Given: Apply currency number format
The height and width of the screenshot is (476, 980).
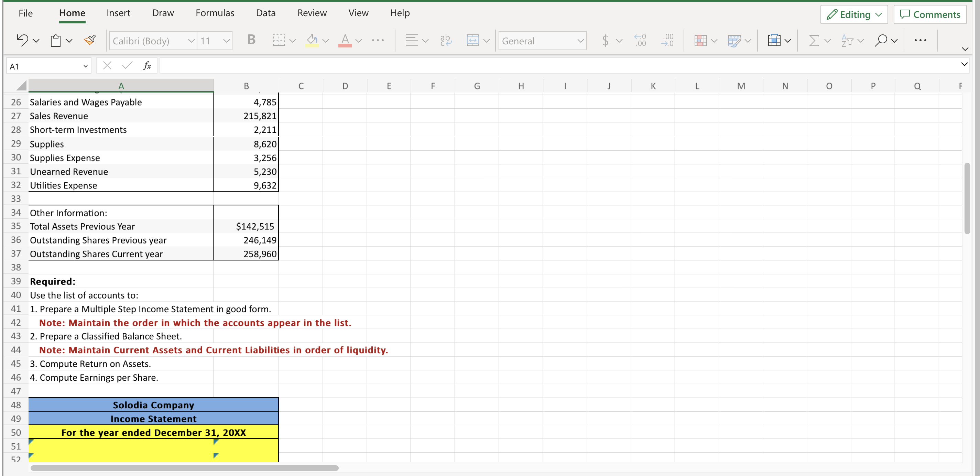Looking at the screenshot, I should [606, 40].
